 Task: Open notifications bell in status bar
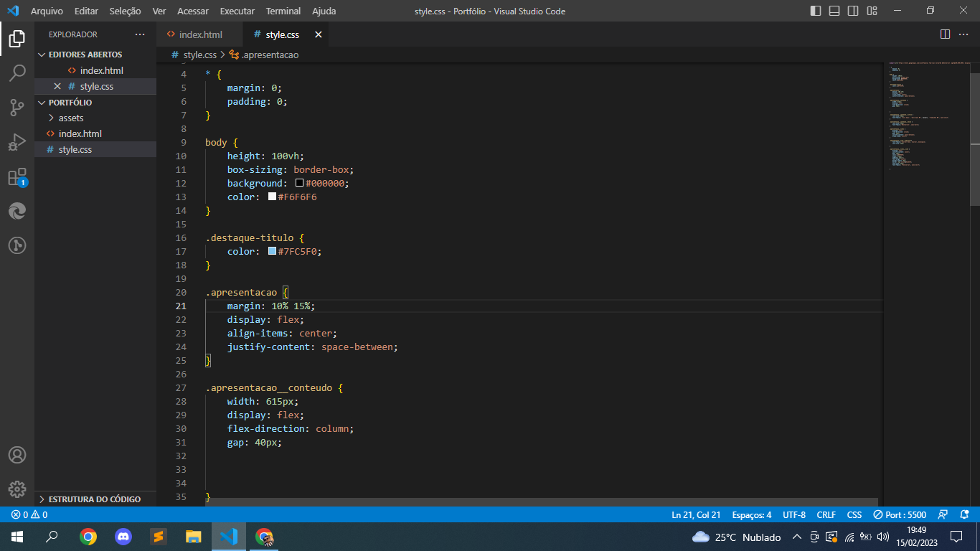pyautogui.click(x=964, y=514)
